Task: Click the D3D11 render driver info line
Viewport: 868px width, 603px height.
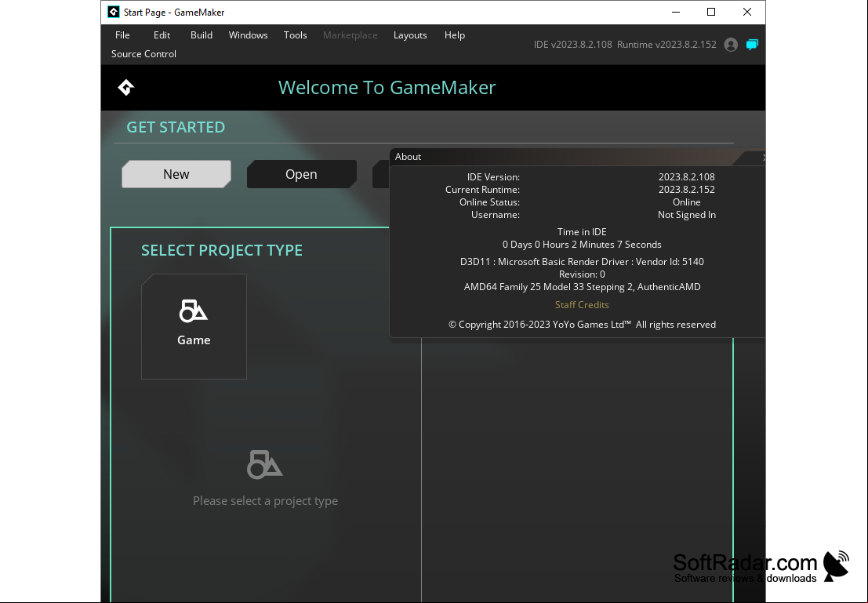Action: pos(582,261)
